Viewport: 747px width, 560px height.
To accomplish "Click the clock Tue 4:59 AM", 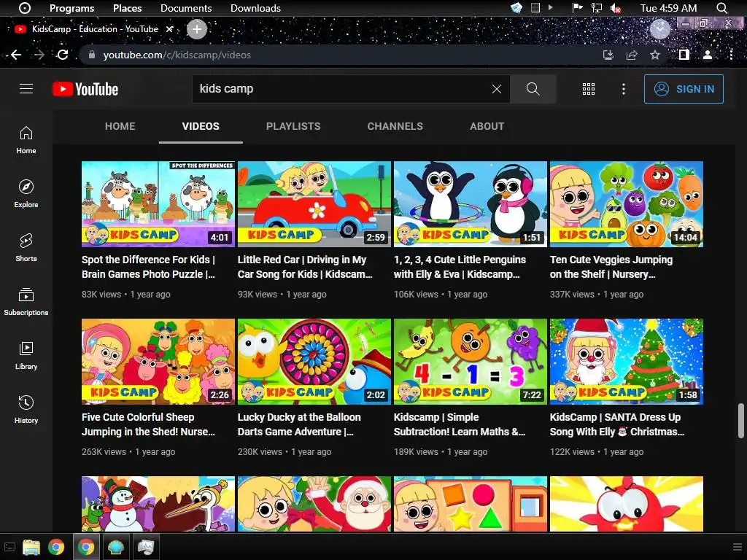I will point(668,8).
